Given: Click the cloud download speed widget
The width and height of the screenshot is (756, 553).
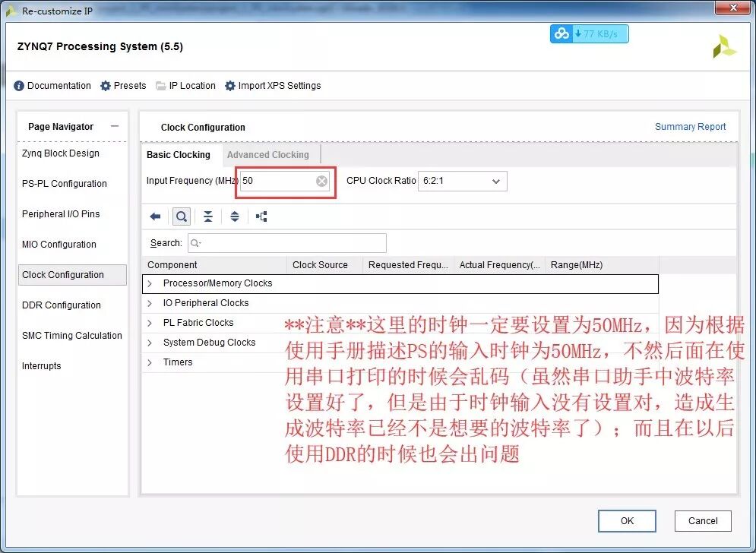Looking at the screenshot, I should point(589,33).
